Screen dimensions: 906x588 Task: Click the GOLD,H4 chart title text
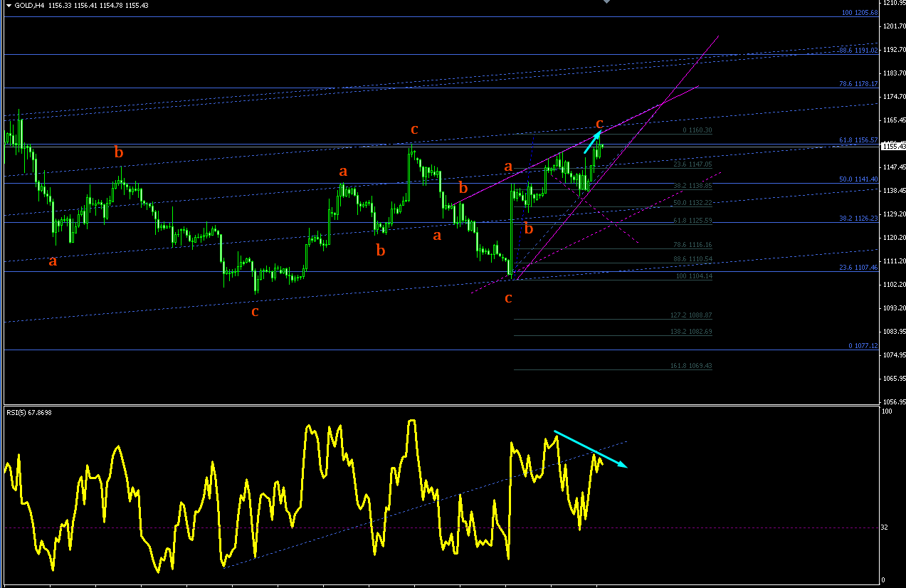(x=30, y=5)
